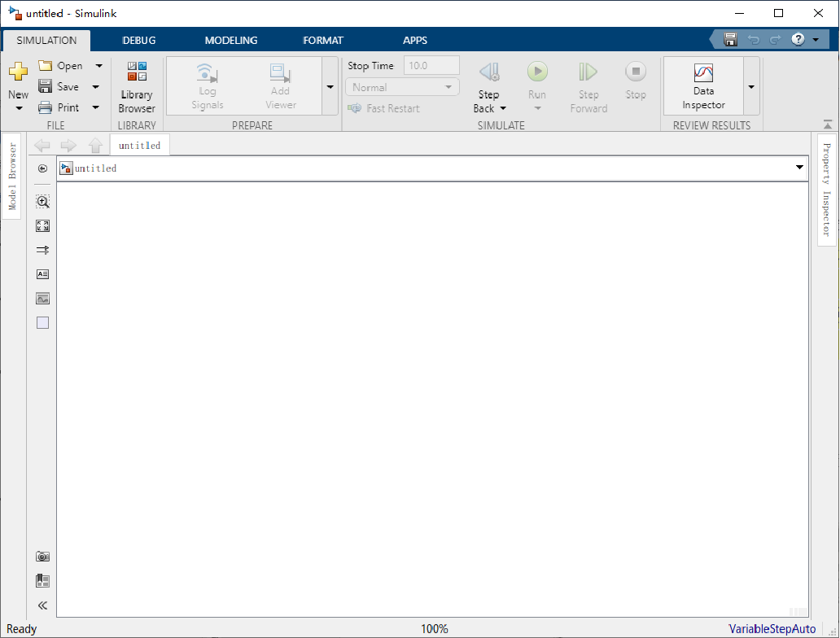Open the Property Inspector side panel

[827, 190]
